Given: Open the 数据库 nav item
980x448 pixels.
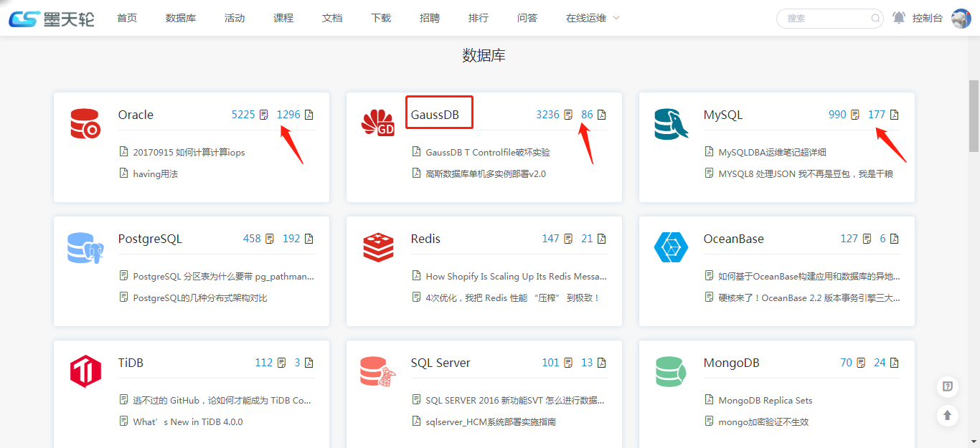Looking at the screenshot, I should (181, 18).
